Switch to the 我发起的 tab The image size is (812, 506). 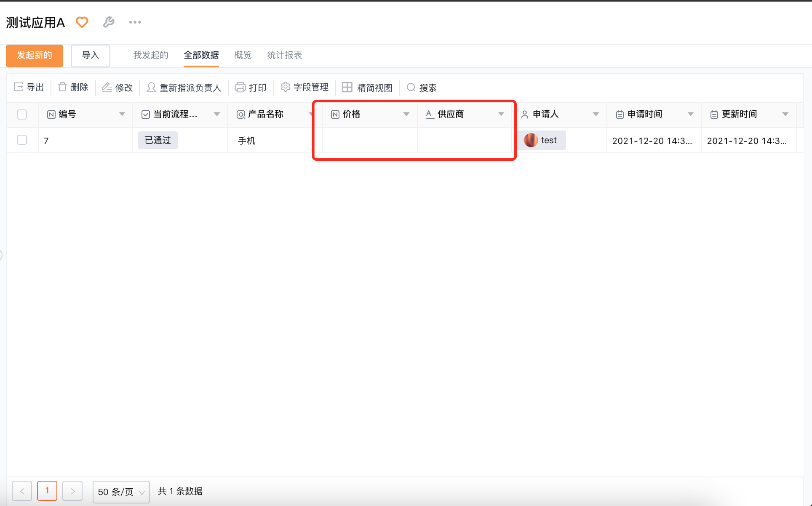151,55
